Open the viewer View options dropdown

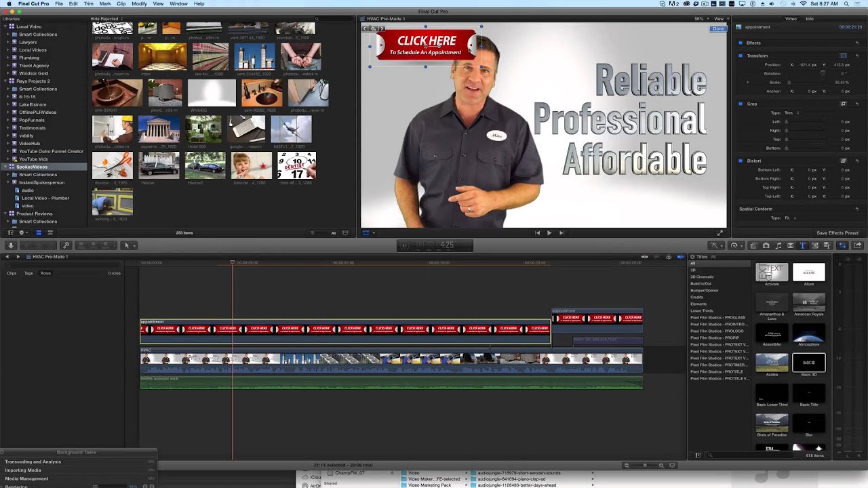[x=720, y=19]
